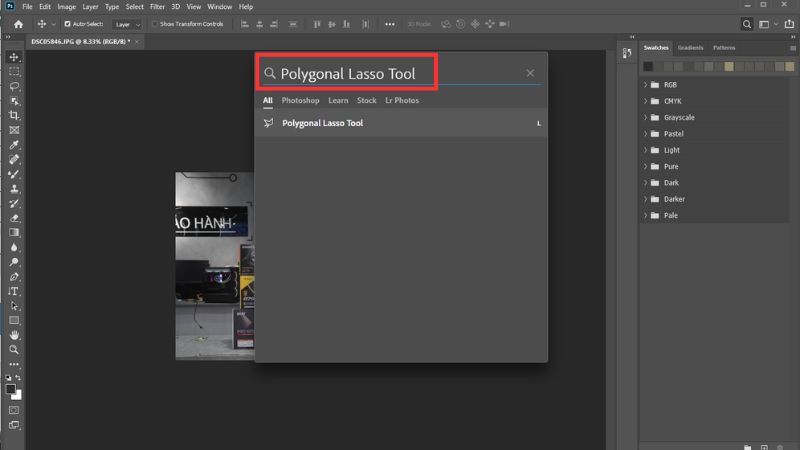Expand the RGB swatch group
This screenshot has height=450, width=800.
(646, 85)
